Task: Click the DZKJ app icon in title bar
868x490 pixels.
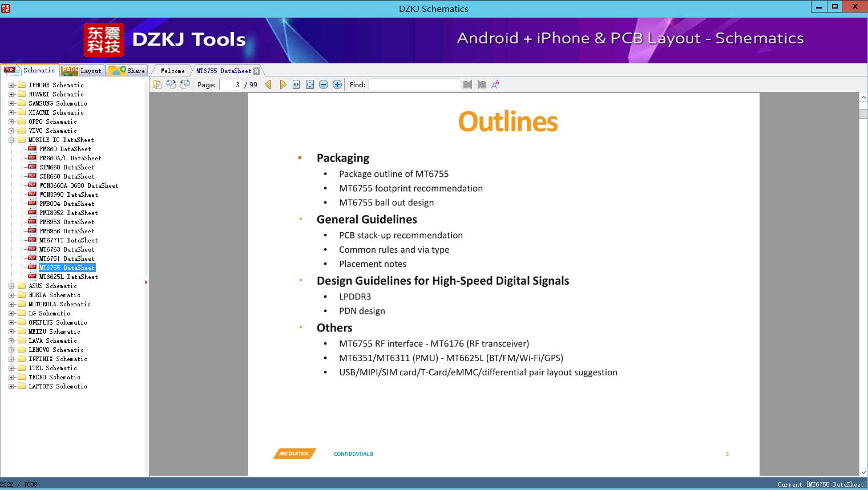Action: tap(6, 8)
